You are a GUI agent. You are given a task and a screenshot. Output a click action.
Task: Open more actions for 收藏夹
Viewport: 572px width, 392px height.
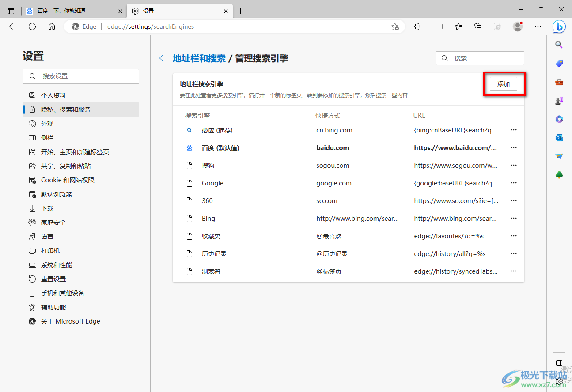(513, 236)
